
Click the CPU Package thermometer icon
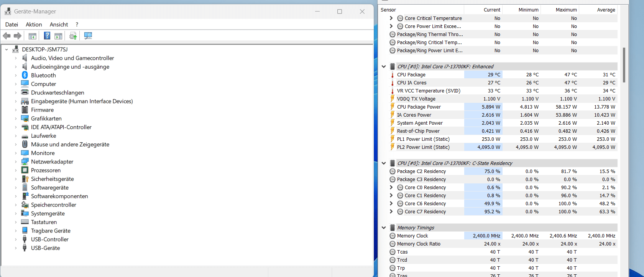pyautogui.click(x=392, y=75)
